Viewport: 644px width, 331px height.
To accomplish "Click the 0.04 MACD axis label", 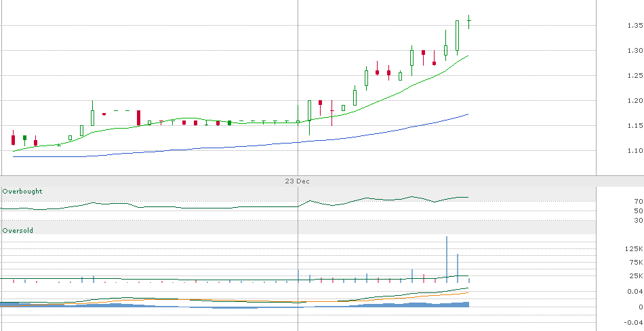I will [636, 292].
